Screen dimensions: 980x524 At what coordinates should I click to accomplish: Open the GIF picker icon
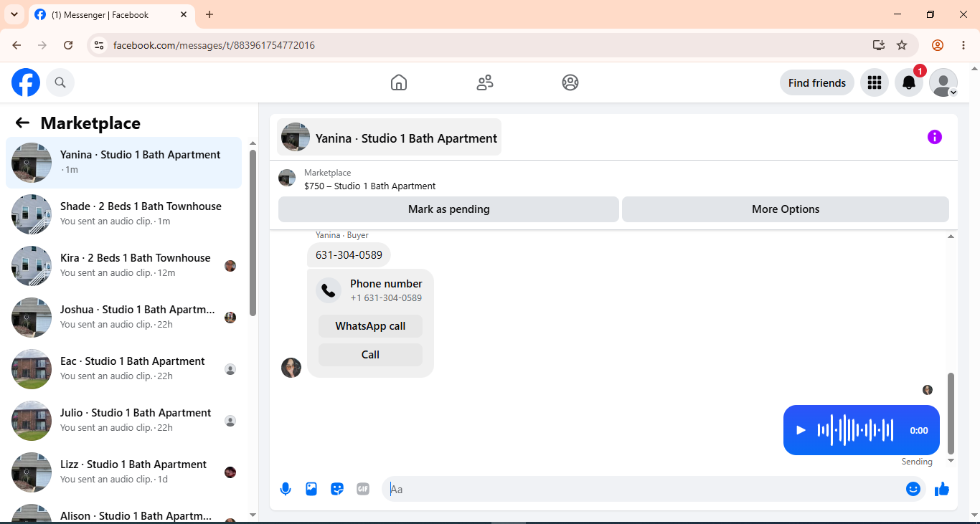click(x=363, y=489)
